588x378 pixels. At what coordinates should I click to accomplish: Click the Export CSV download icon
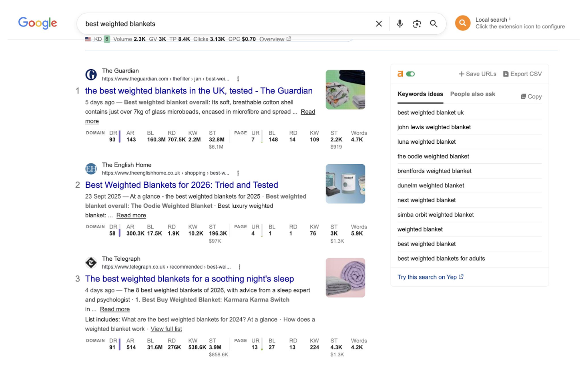click(x=506, y=74)
